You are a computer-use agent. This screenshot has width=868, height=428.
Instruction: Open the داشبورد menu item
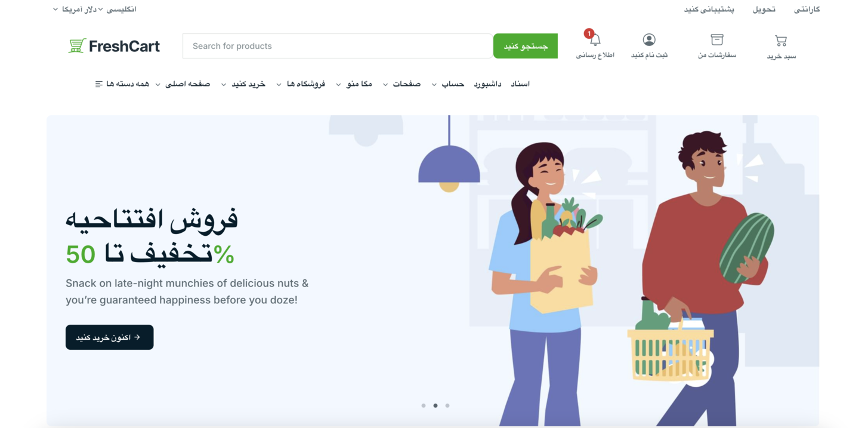click(487, 84)
